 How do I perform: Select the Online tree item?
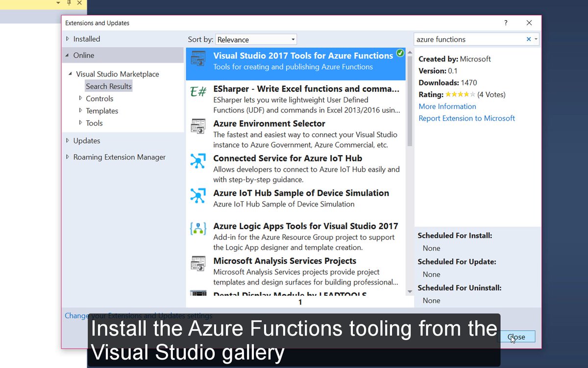click(84, 55)
